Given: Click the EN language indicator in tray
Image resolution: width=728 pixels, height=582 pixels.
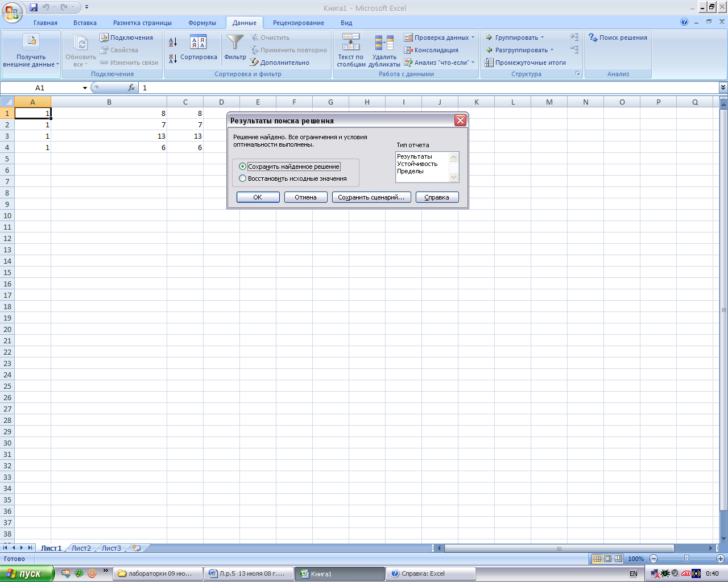Looking at the screenshot, I should 634,573.
